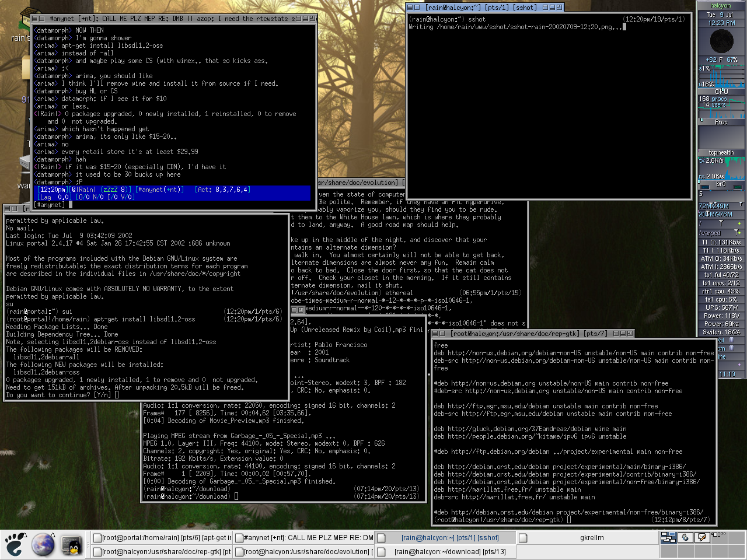Click the 'Tue 9 Jul' date in gkrellm
This screenshot has height=560, width=747.
(x=720, y=15)
